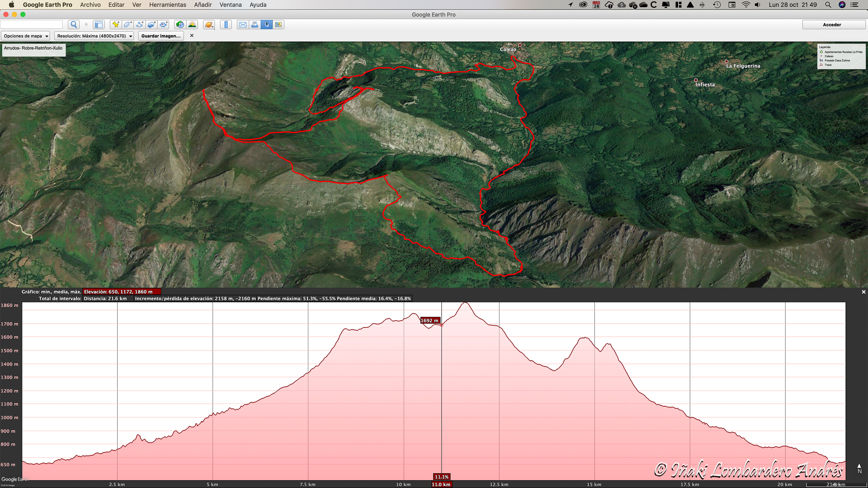Click the north compass indicator N
The image size is (868, 488).
click(x=859, y=469)
